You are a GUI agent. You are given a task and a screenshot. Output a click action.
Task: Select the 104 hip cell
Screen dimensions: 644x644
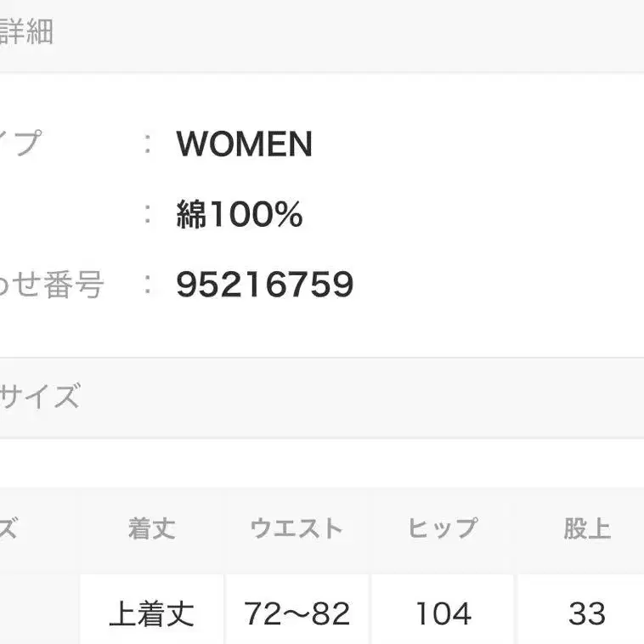442,613
